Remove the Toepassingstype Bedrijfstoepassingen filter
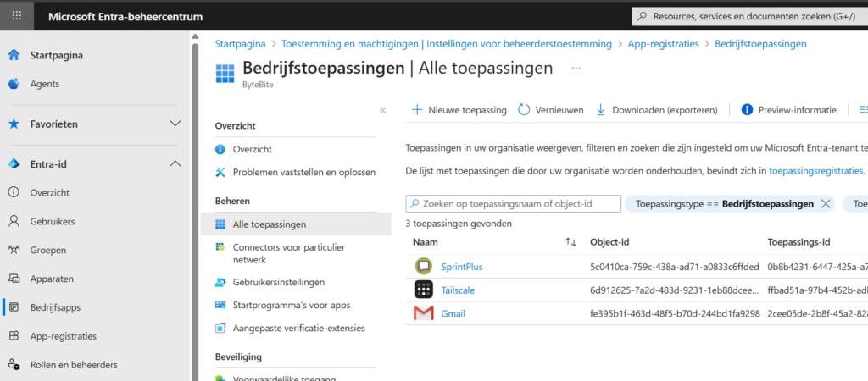Image resolution: width=868 pixels, height=381 pixels. [826, 204]
